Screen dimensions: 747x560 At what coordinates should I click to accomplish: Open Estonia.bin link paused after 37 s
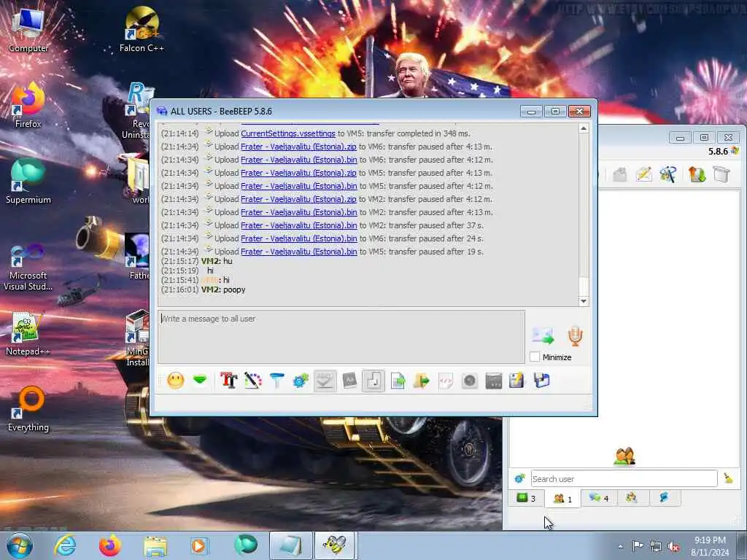coord(298,225)
